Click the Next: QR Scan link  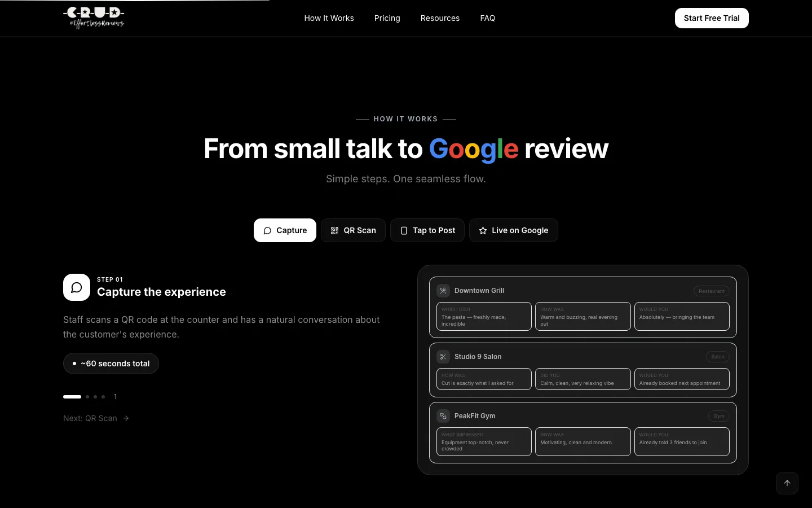pos(96,418)
